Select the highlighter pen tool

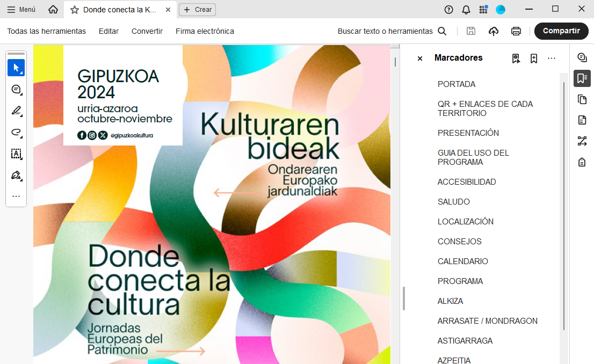coord(16,111)
